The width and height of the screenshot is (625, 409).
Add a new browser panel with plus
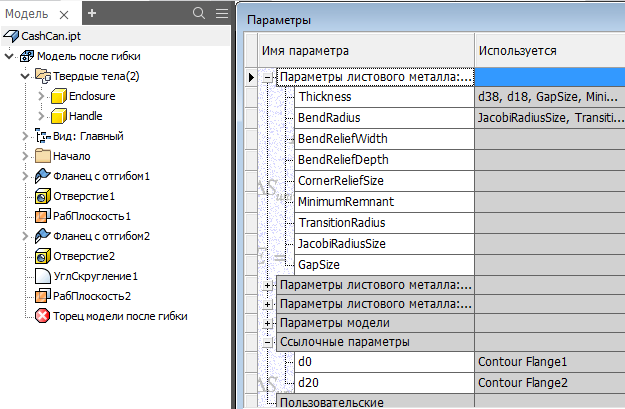pyautogui.click(x=92, y=13)
